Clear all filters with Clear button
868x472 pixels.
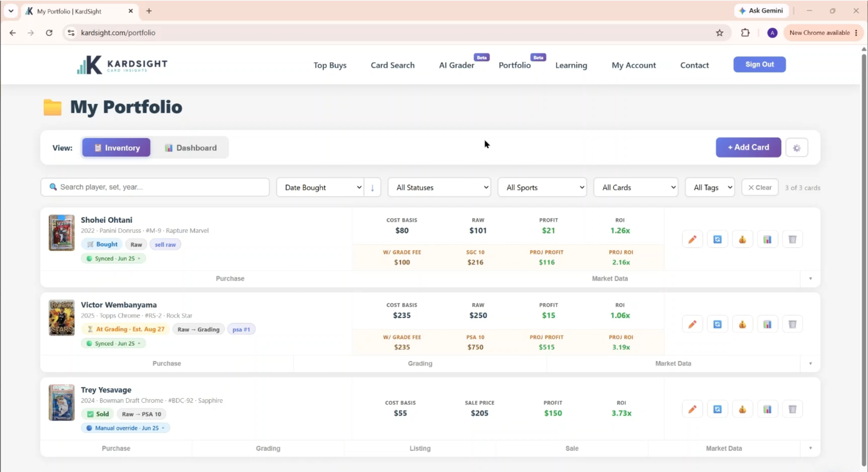(760, 188)
